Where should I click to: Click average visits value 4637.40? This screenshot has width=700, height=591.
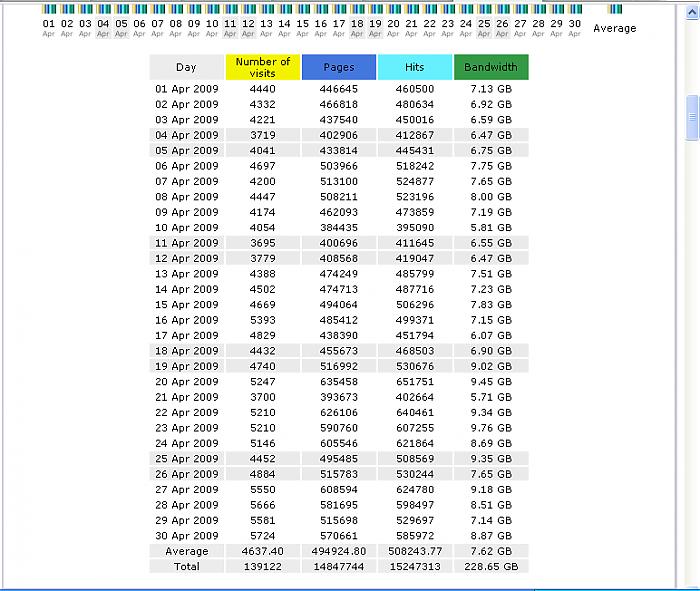tap(262, 551)
